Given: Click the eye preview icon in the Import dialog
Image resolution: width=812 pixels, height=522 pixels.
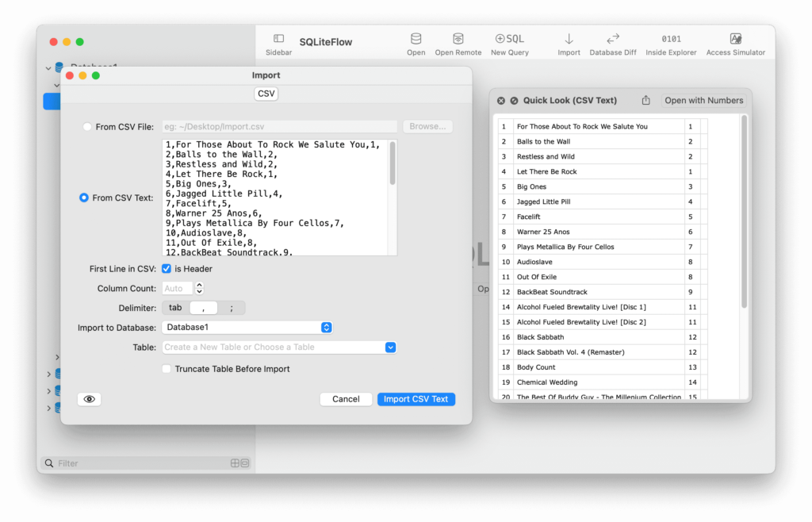Looking at the screenshot, I should pos(89,399).
